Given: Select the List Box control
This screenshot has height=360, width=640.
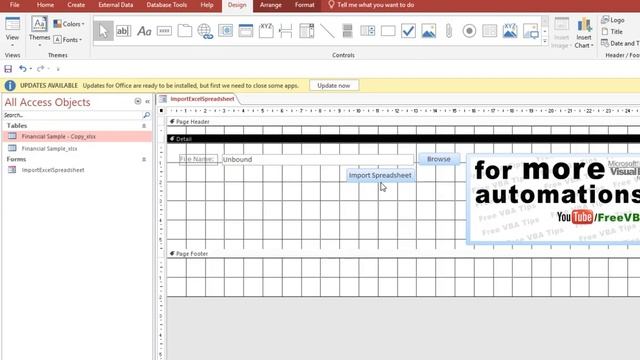Looking at the screenshot, I should pyautogui.click(x=367, y=31).
